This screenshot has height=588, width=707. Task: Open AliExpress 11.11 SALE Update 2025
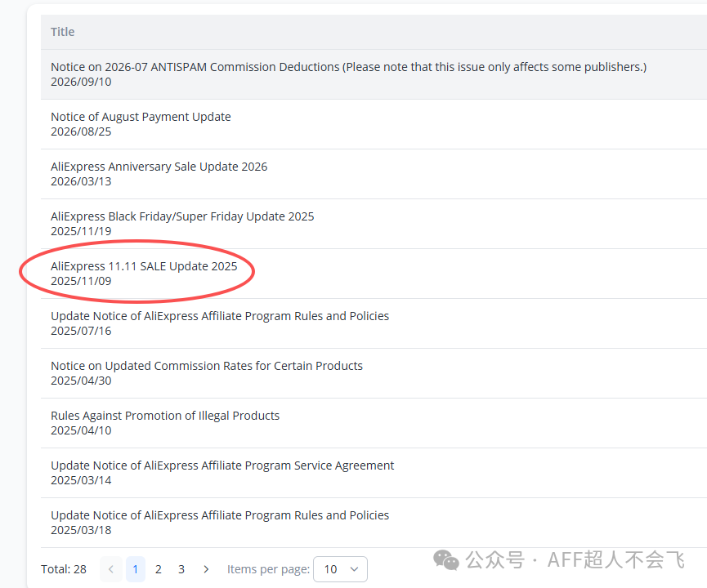tap(144, 266)
